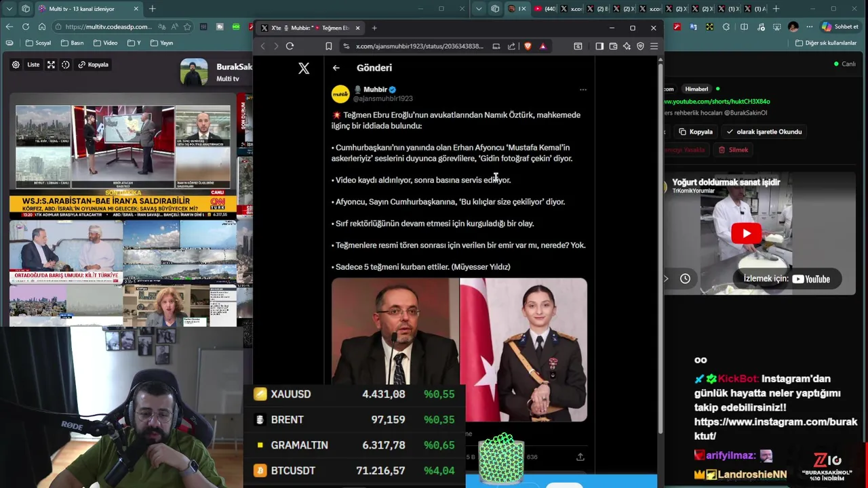Open new tab in right browser window

[x=776, y=9]
